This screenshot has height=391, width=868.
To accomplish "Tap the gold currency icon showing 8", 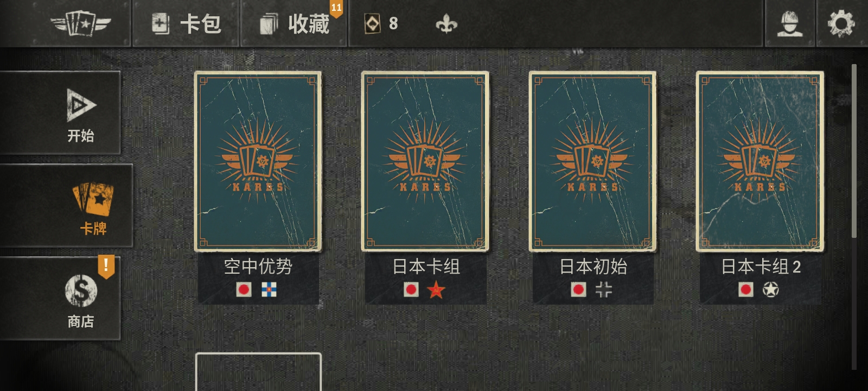I will tap(372, 23).
